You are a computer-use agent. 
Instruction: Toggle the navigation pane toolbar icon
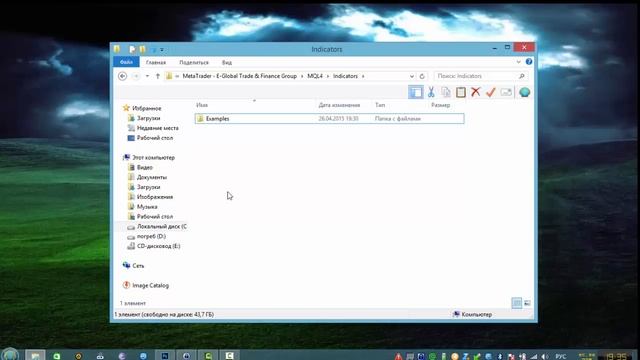point(416,92)
